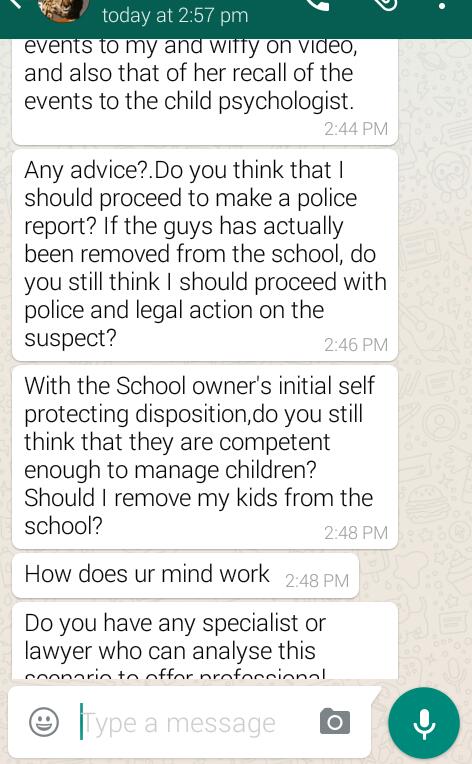The width and height of the screenshot is (472, 764).
Task: Tap the camera icon in message box
Action: click(x=335, y=721)
